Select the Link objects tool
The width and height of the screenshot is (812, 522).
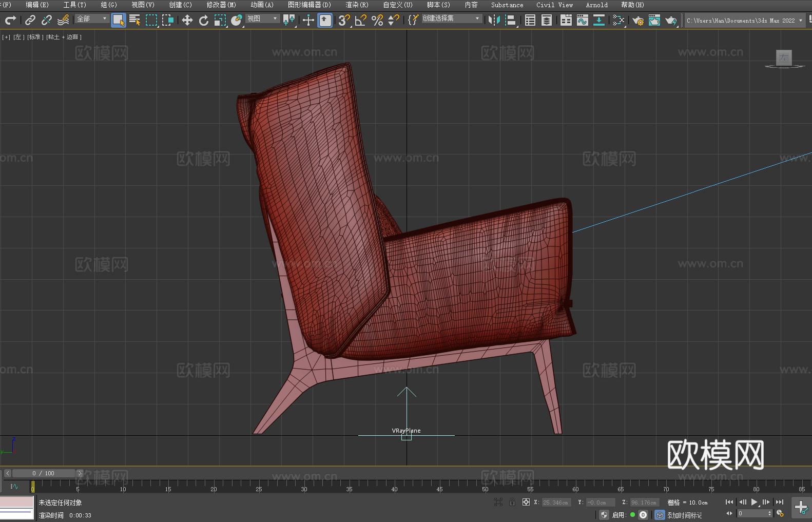(x=30, y=20)
